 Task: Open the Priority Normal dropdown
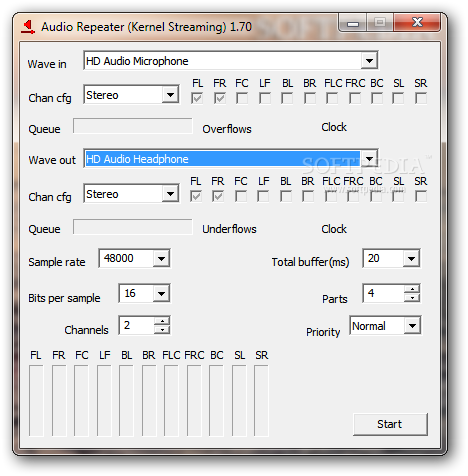point(412,326)
